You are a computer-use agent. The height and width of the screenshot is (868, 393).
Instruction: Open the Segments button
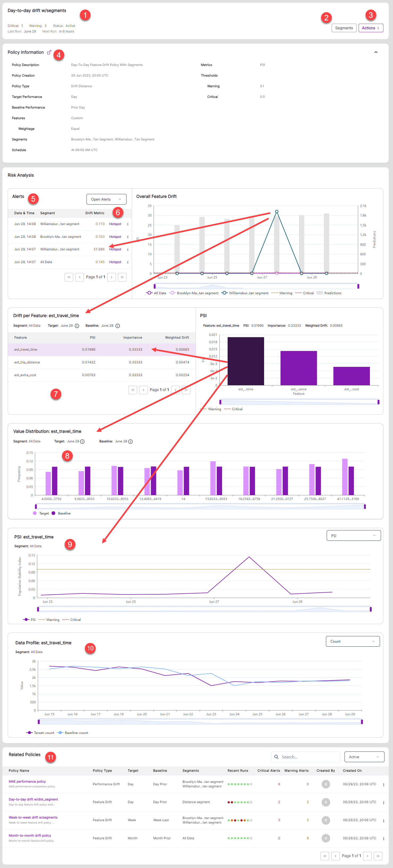[344, 28]
